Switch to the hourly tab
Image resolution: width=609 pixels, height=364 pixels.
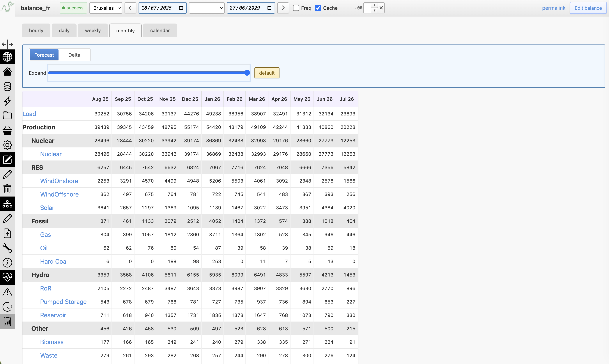(x=36, y=30)
